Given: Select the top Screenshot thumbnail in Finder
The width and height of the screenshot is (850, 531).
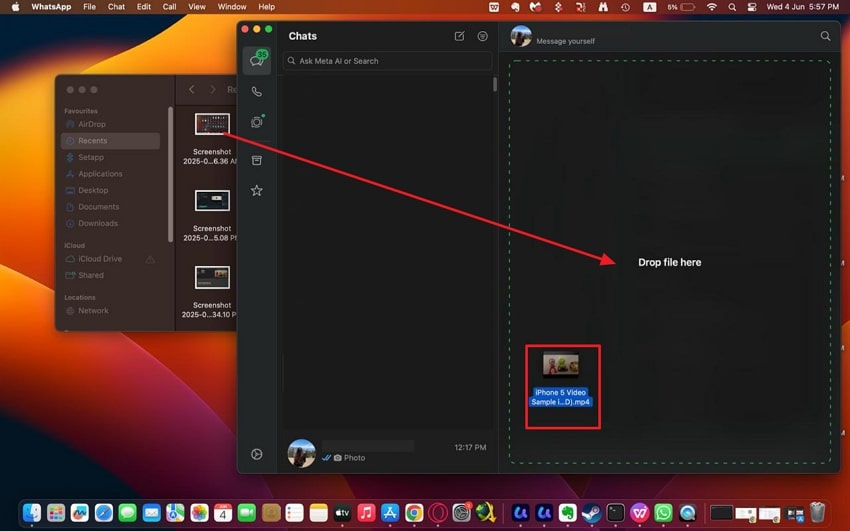Looking at the screenshot, I should tap(212, 125).
